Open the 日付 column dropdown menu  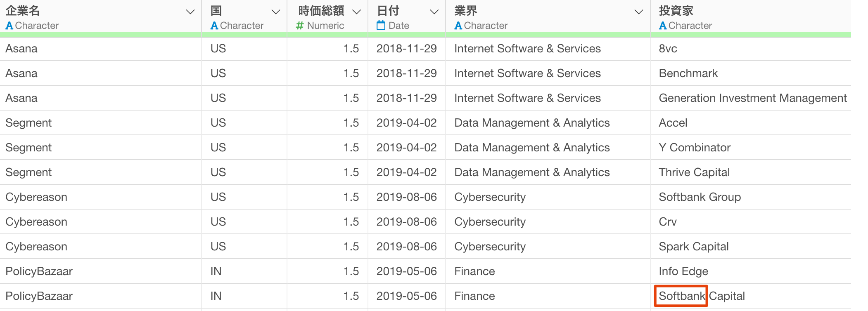(x=434, y=12)
